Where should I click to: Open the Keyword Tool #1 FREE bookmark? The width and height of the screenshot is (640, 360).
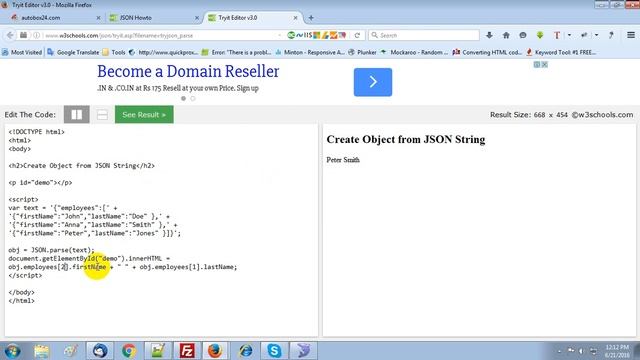561,52
